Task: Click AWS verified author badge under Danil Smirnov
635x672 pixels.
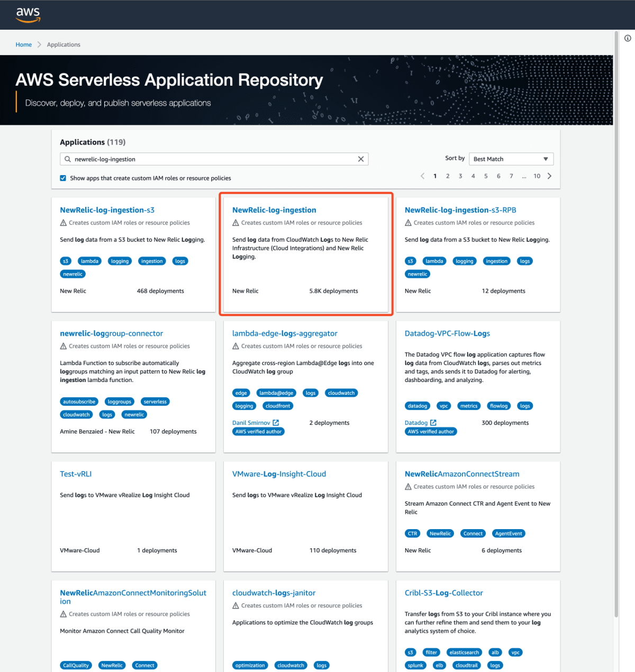Action: pos(259,431)
